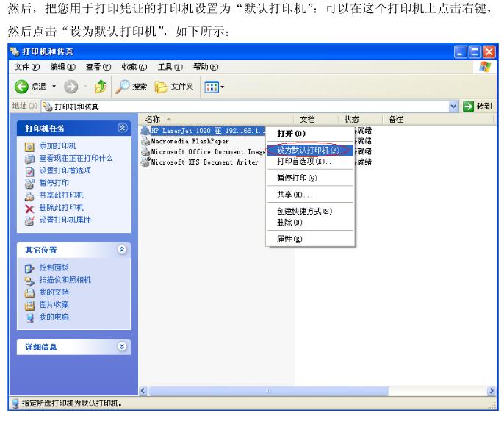504x421 pixels.
Task: Click the 设置打印机属性 link
Action: pyautogui.click(x=65, y=220)
